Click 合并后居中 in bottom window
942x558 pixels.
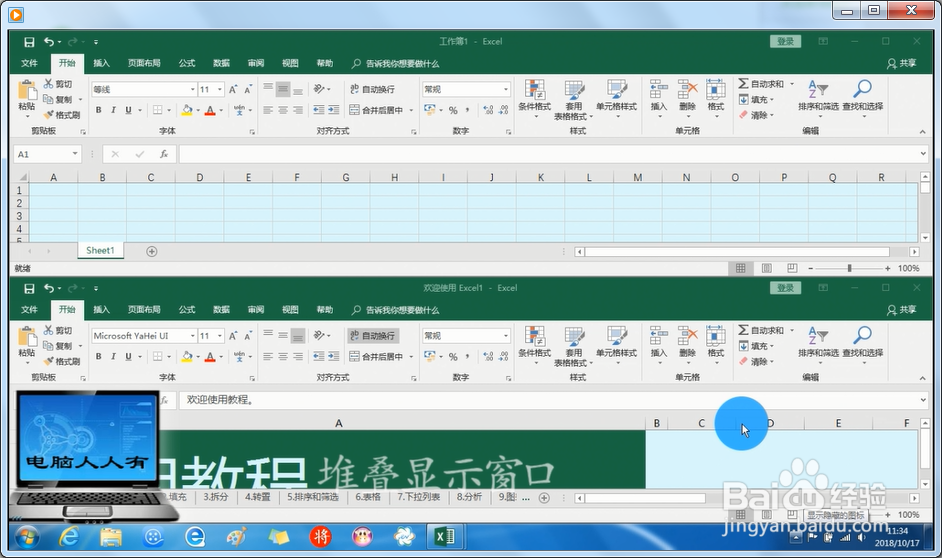tap(377, 357)
